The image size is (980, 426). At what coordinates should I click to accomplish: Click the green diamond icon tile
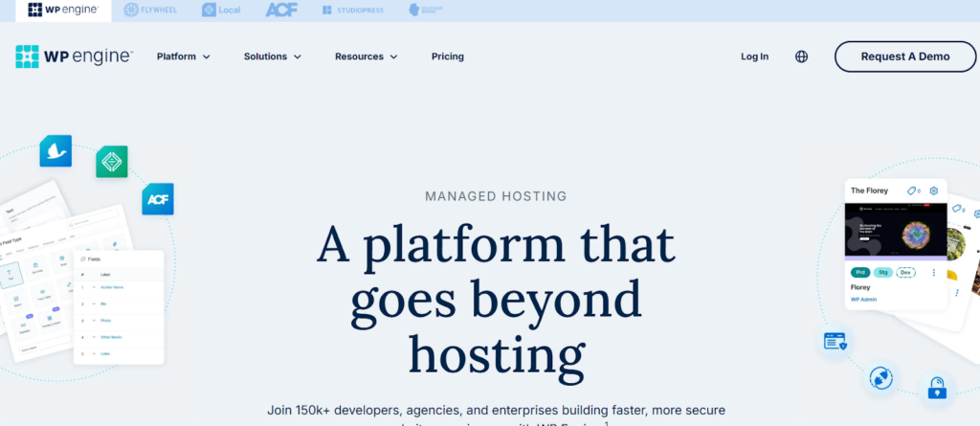click(111, 161)
